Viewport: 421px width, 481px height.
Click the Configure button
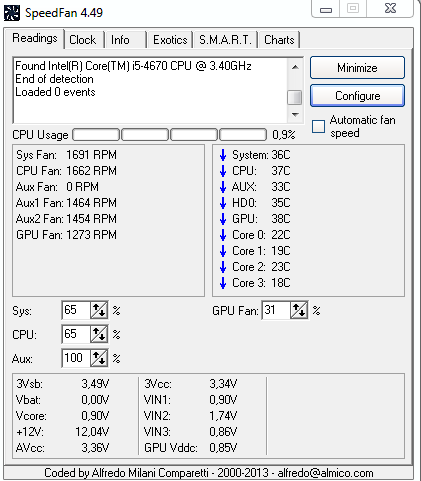point(357,96)
